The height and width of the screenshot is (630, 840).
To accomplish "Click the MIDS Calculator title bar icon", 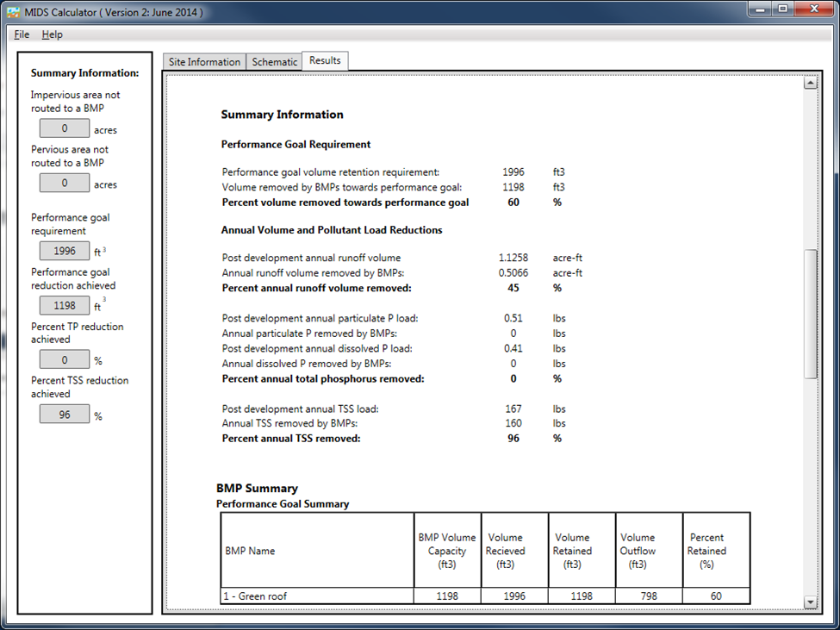I will pyautogui.click(x=13, y=14).
